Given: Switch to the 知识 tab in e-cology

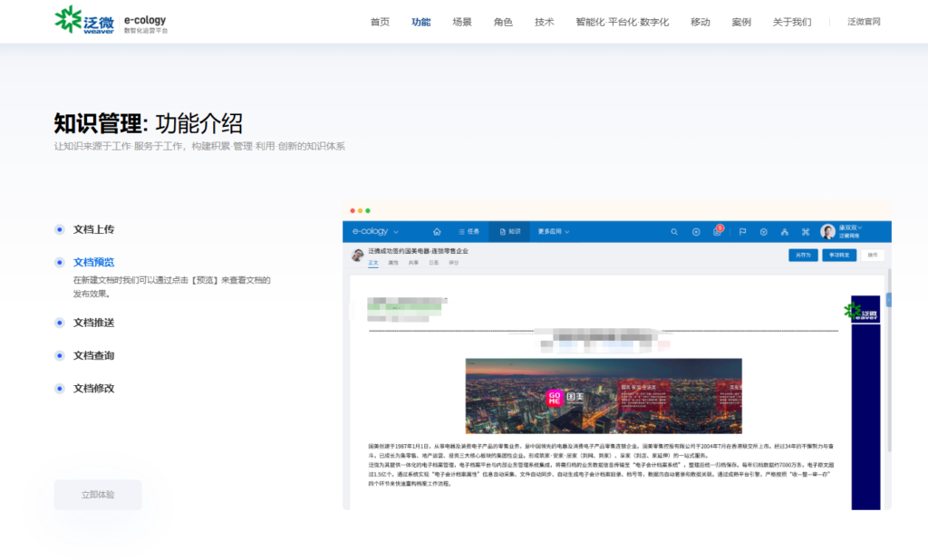Looking at the screenshot, I should click(510, 230).
